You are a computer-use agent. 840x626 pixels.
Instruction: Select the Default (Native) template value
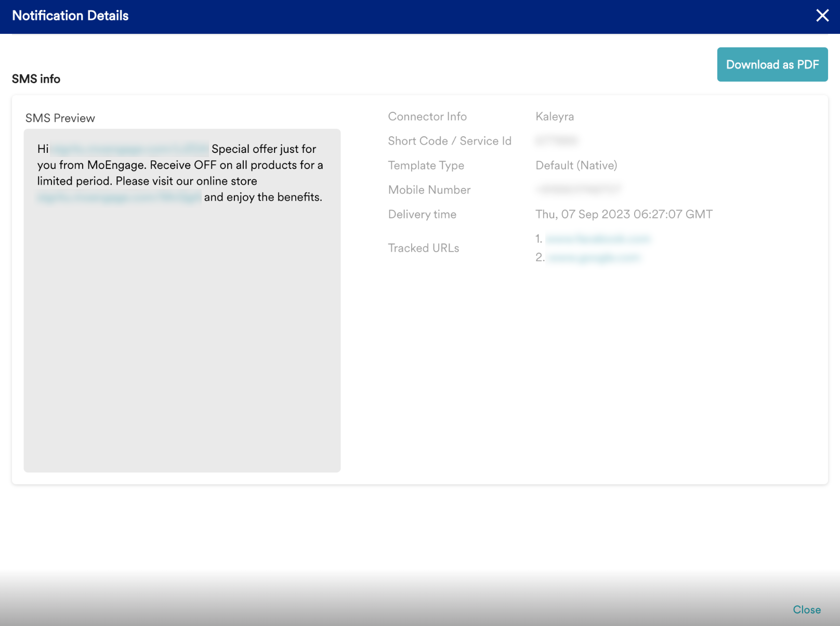point(576,165)
